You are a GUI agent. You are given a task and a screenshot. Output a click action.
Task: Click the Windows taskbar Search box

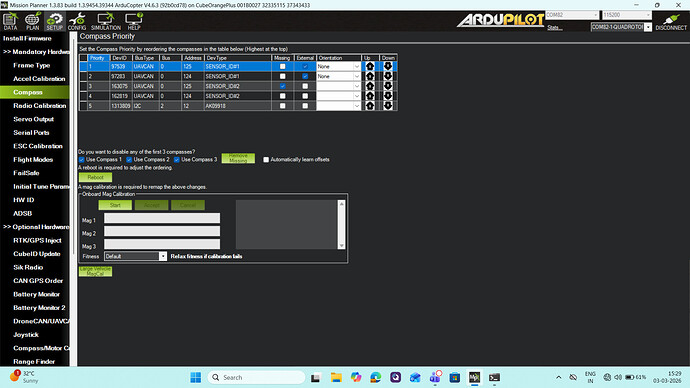[x=256, y=377]
